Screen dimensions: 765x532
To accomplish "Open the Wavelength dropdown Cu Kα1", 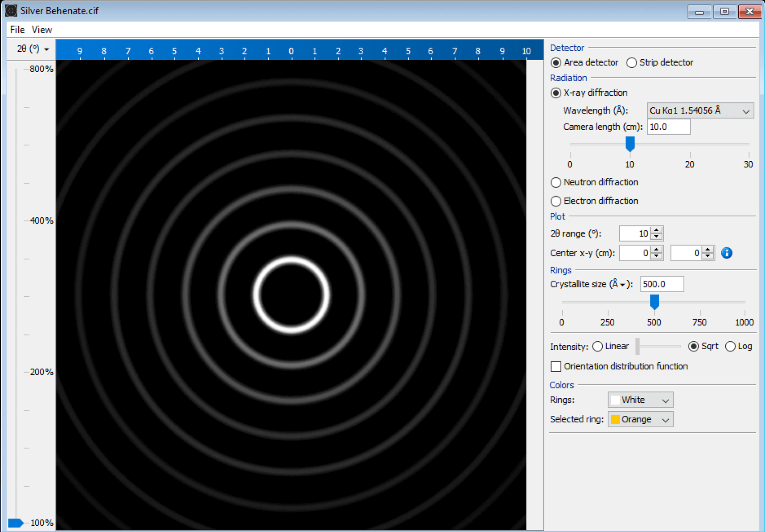I will [x=700, y=110].
